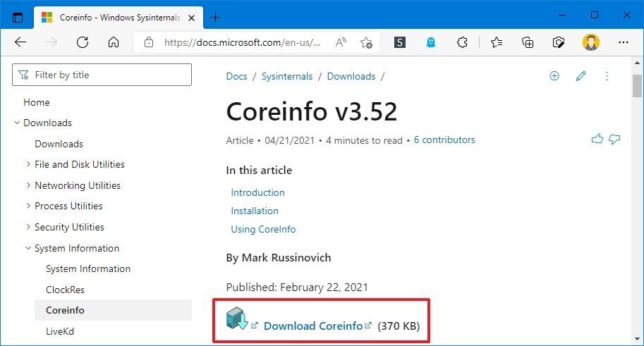
Task: Open Home in the sidebar
Action: [x=37, y=102]
